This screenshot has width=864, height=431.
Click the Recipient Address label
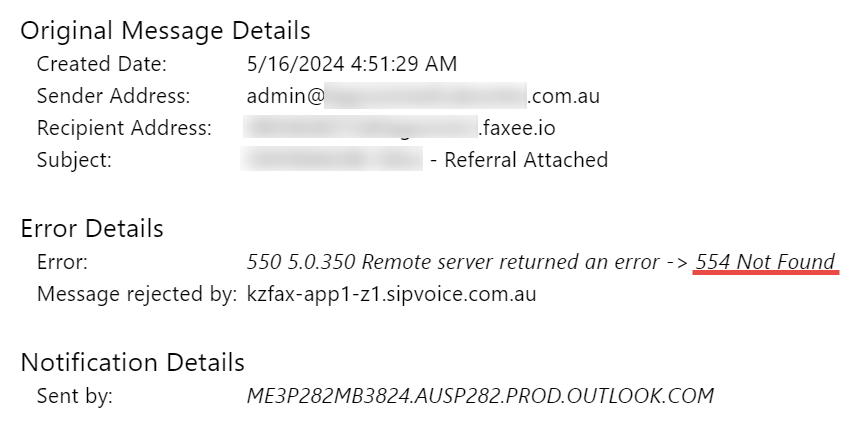(124, 128)
